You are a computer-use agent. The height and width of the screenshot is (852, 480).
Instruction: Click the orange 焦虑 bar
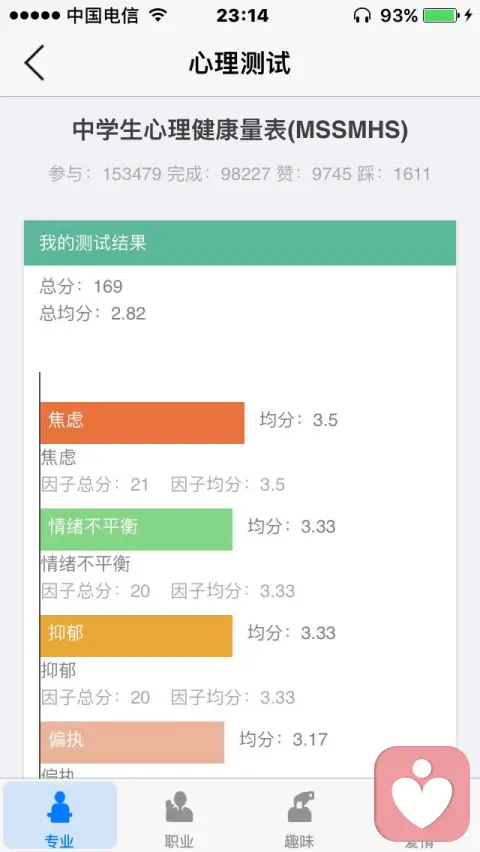coord(142,423)
